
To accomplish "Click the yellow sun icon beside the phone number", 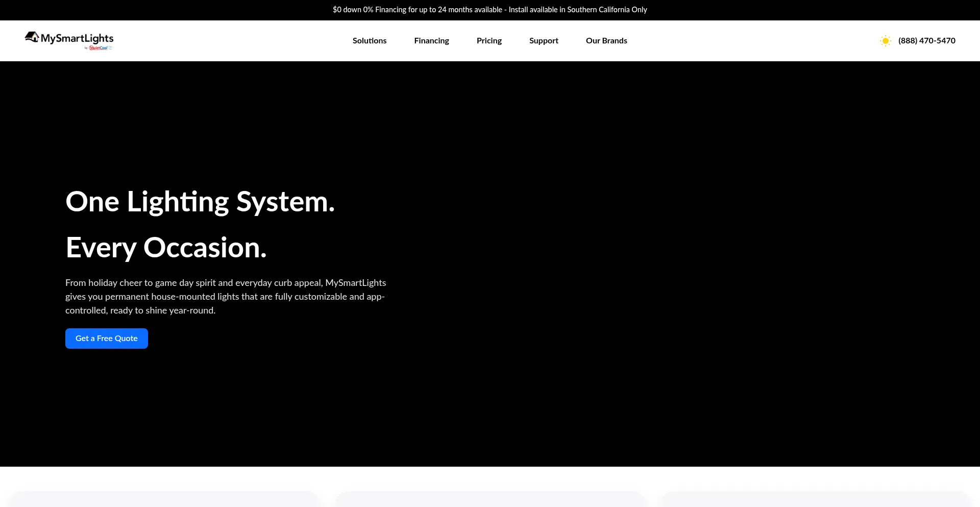I will [x=886, y=41].
